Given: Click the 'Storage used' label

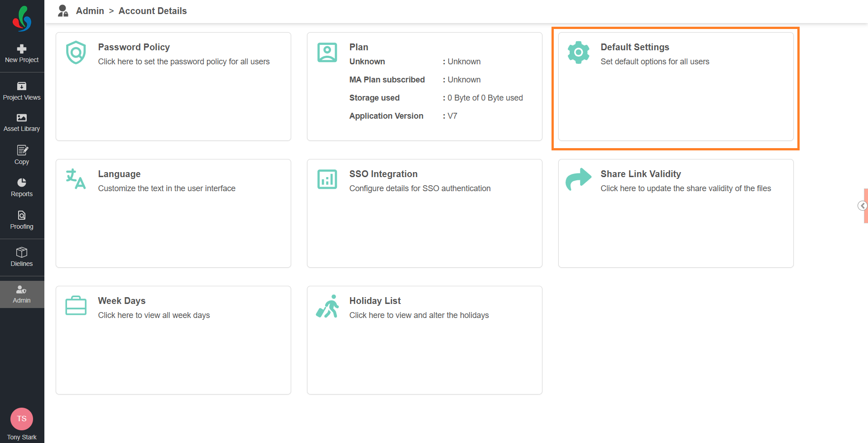Looking at the screenshot, I should pos(374,98).
